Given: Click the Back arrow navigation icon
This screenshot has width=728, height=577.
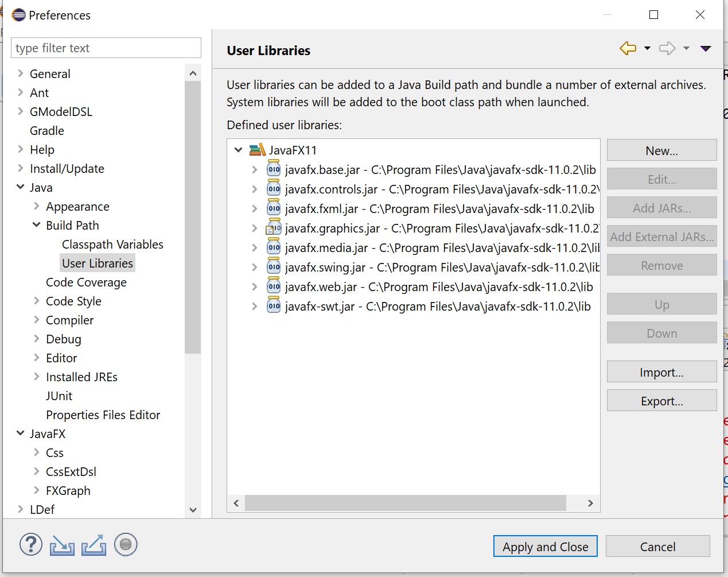Looking at the screenshot, I should (x=628, y=49).
